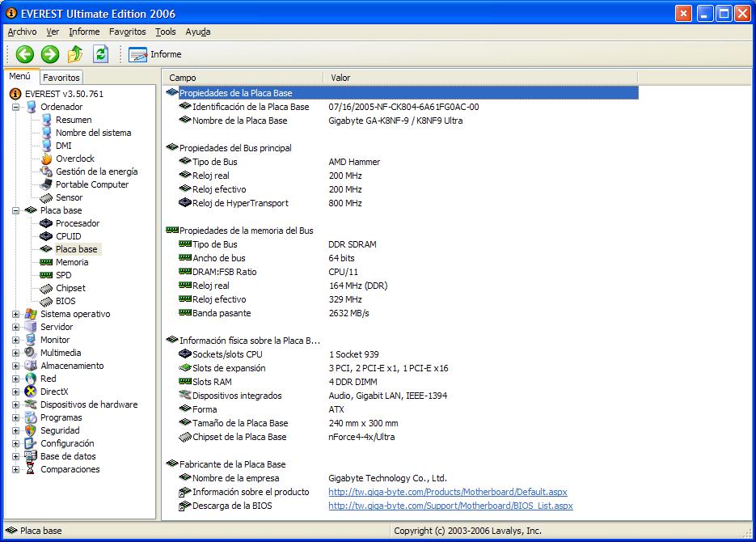
Task: Select DMI in the tree
Action: pos(64,146)
